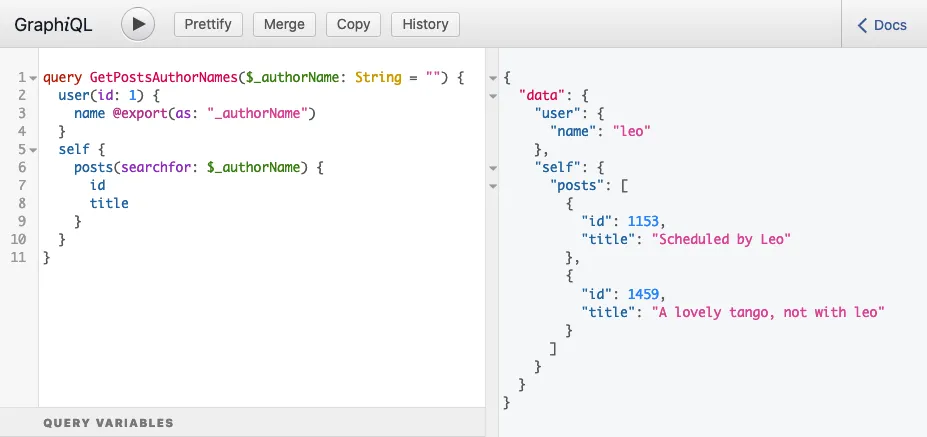Click query name GetPostsAuthorNames in editor
Image resolution: width=927 pixels, height=437 pixels.
(x=163, y=77)
